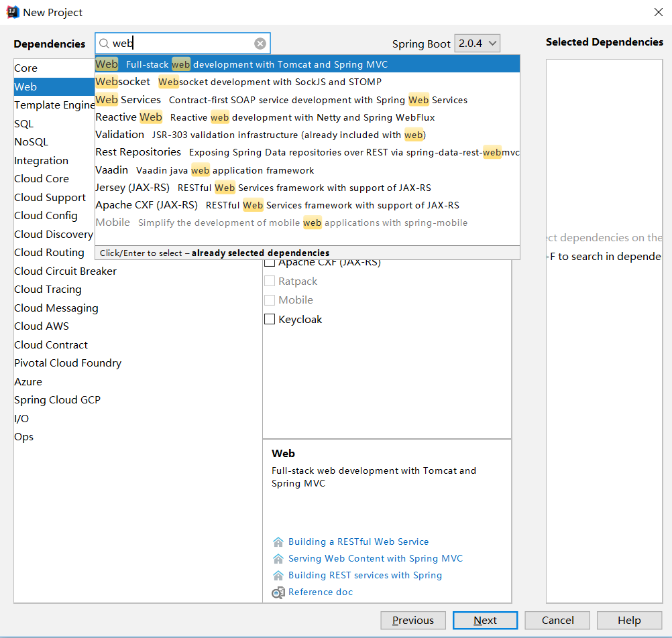
Task: Open Help for this dialog
Action: tap(629, 621)
